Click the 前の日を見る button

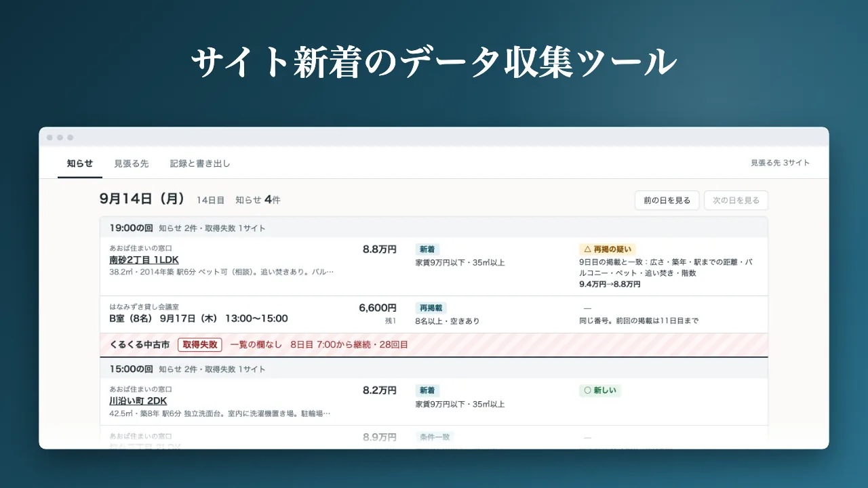point(667,201)
